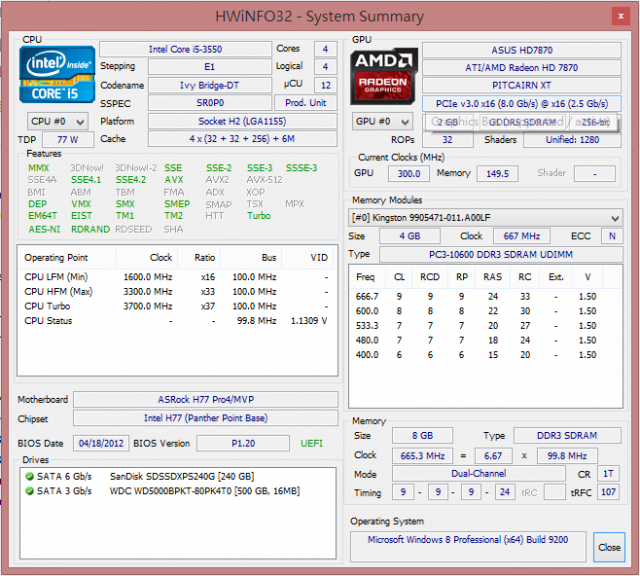Click the TDP 77 W value
The height and width of the screenshot is (576, 640).
point(68,139)
